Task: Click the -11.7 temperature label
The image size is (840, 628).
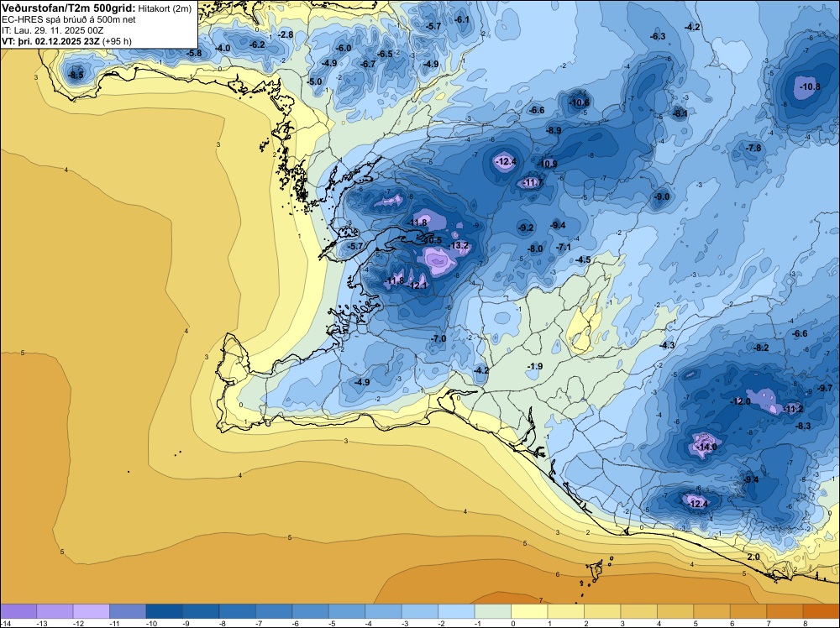Action: click(532, 182)
